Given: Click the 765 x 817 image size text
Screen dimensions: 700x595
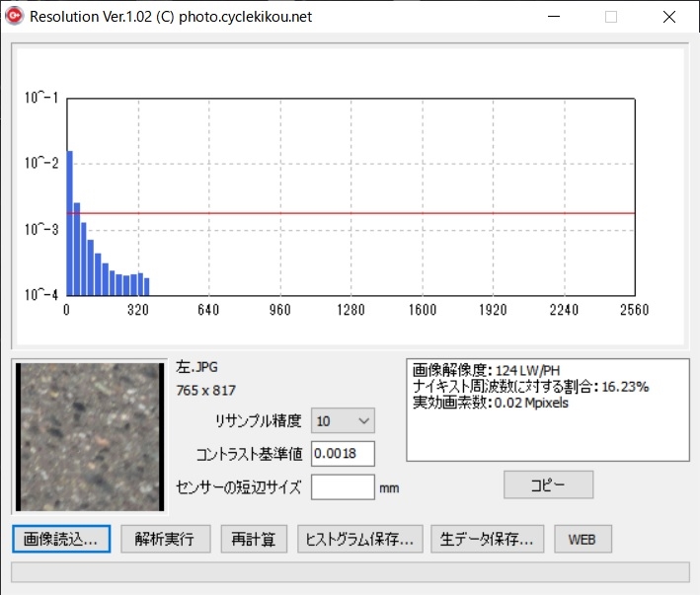Looking at the screenshot, I should 205,391.
